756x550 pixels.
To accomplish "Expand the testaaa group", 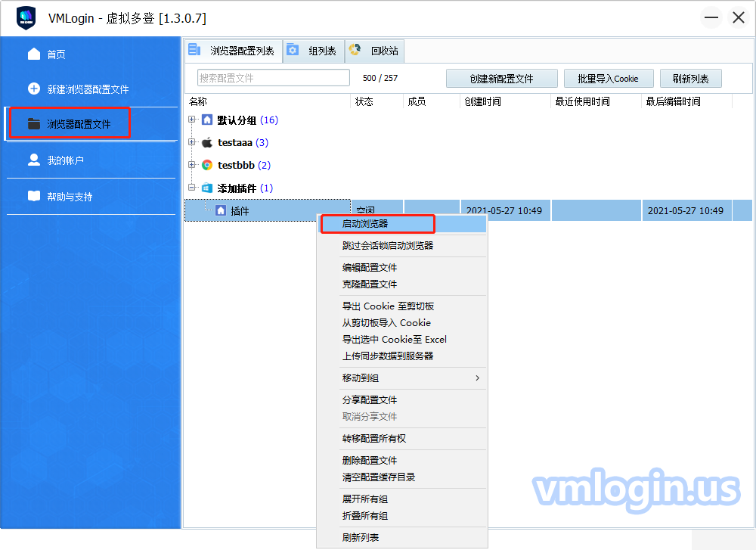I will click(192, 142).
